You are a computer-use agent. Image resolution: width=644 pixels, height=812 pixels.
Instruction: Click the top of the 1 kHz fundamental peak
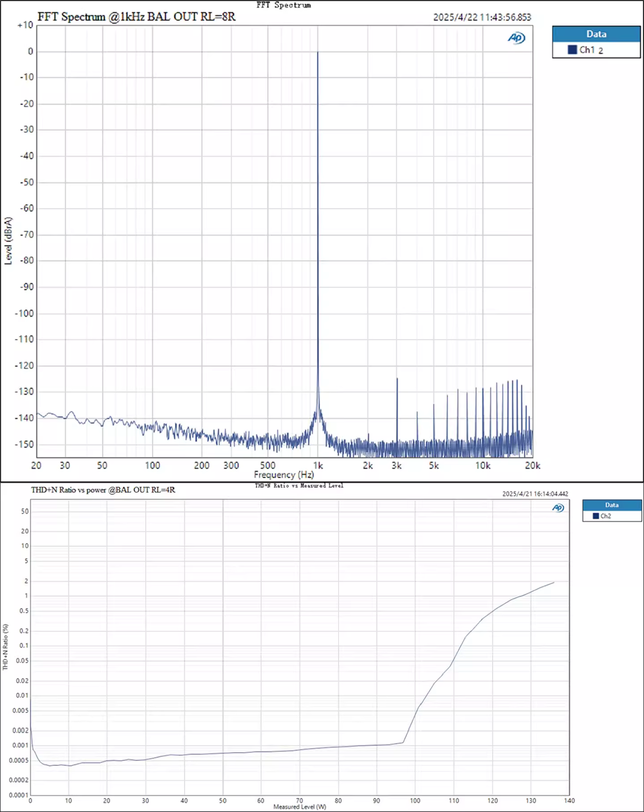pos(318,52)
